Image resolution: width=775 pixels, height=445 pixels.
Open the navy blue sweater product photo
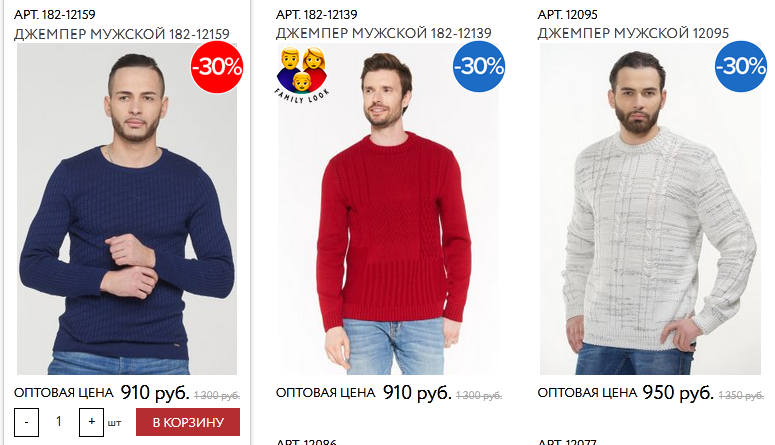click(x=127, y=209)
